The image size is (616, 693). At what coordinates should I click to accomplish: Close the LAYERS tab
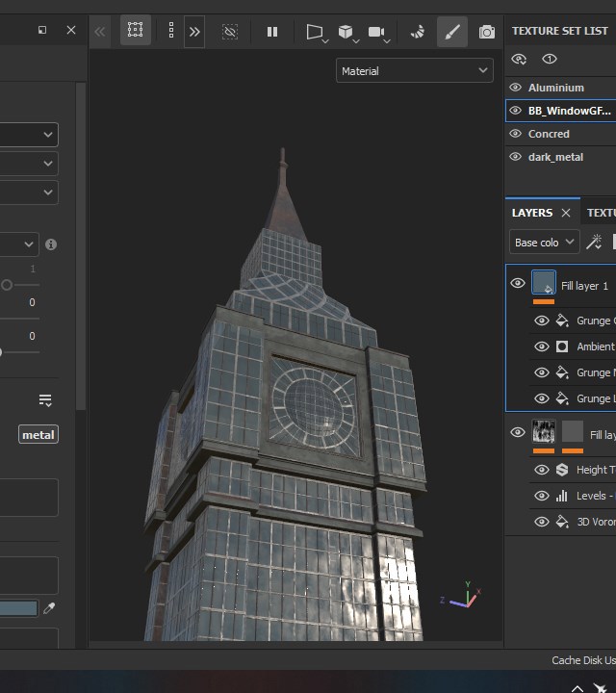pos(566,213)
